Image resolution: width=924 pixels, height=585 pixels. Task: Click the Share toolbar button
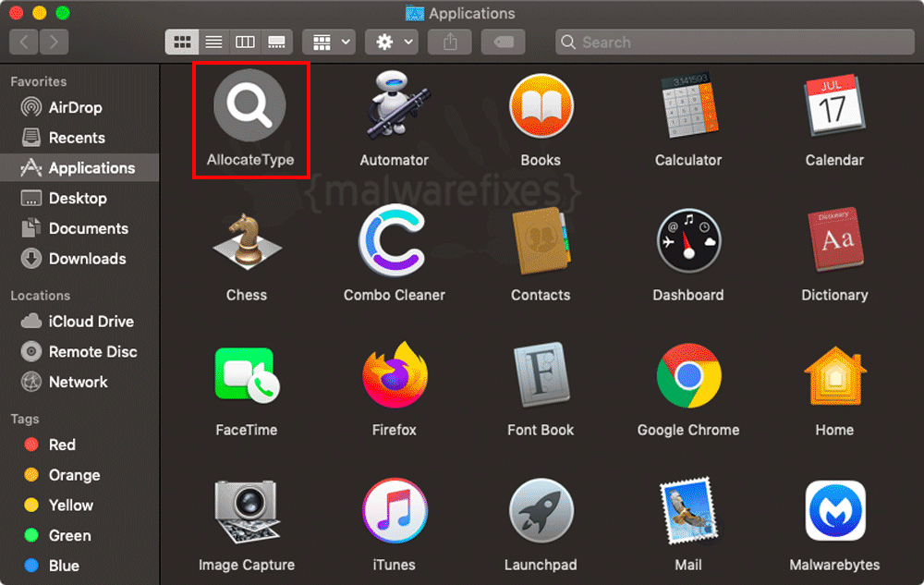point(450,42)
